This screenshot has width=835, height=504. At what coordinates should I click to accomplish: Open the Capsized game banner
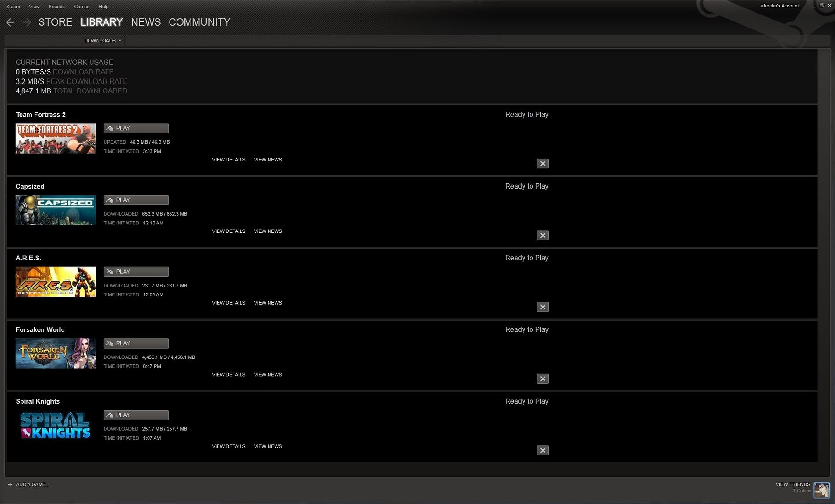(x=56, y=210)
